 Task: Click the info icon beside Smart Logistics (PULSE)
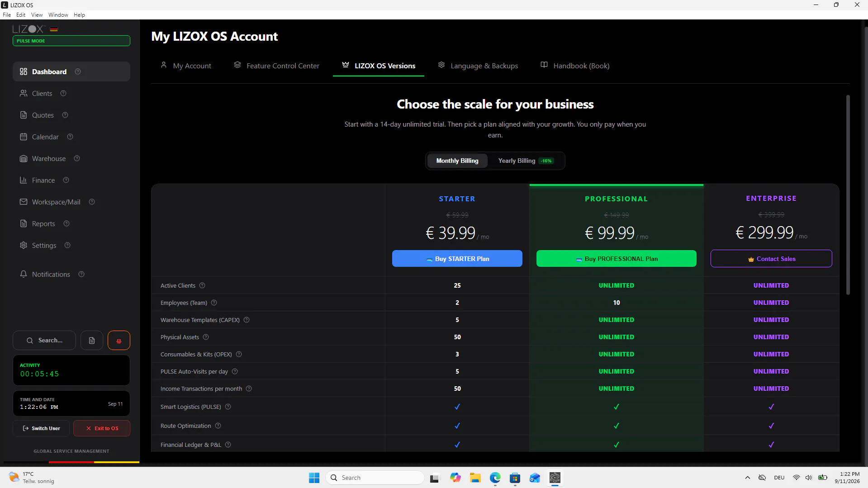click(x=228, y=407)
